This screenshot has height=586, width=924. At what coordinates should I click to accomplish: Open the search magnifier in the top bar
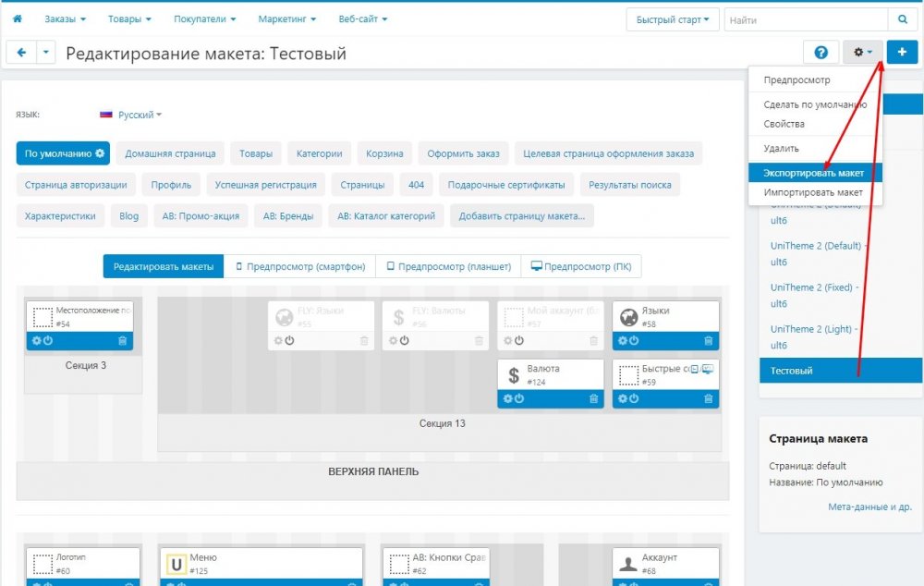[x=903, y=18]
